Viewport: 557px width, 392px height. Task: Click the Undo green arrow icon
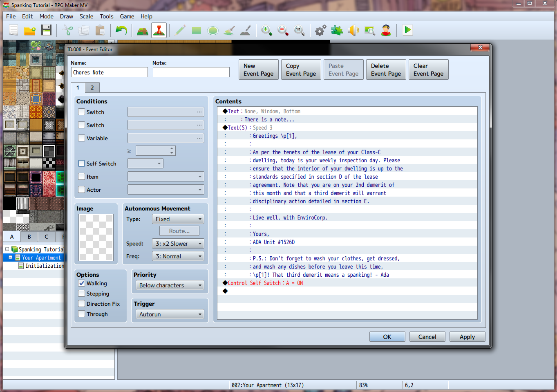point(121,30)
